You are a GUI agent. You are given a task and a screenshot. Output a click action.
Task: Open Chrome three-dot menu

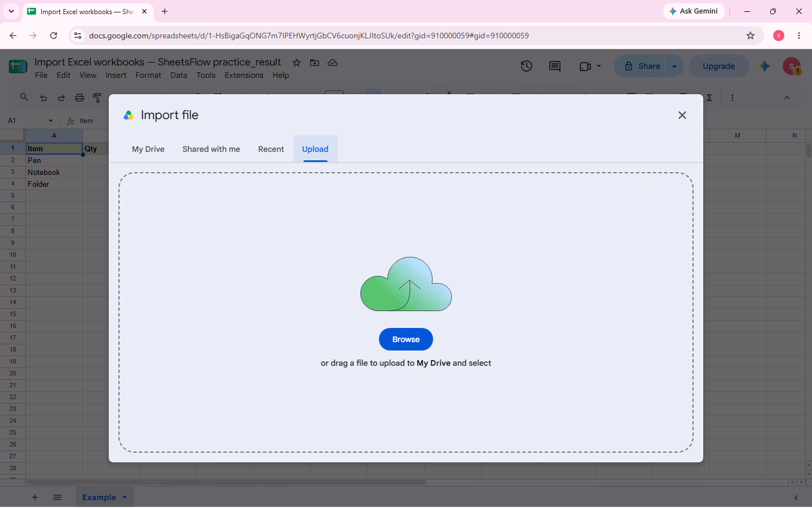click(x=799, y=36)
